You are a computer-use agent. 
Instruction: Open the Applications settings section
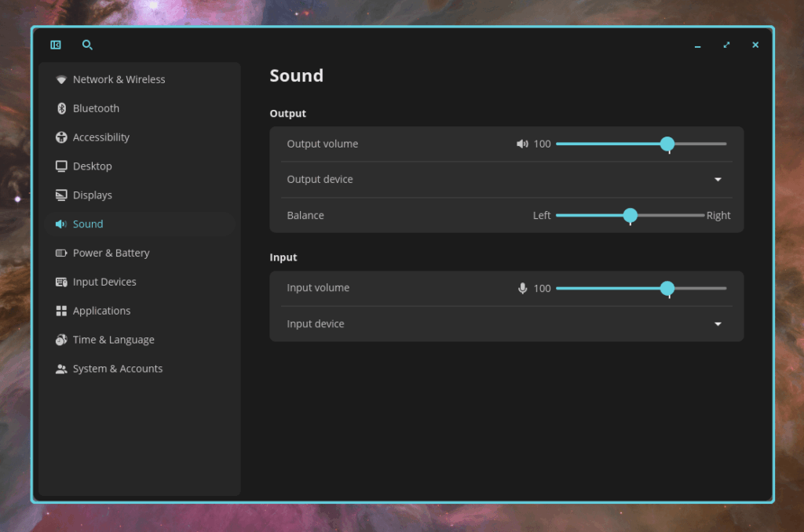coord(101,311)
